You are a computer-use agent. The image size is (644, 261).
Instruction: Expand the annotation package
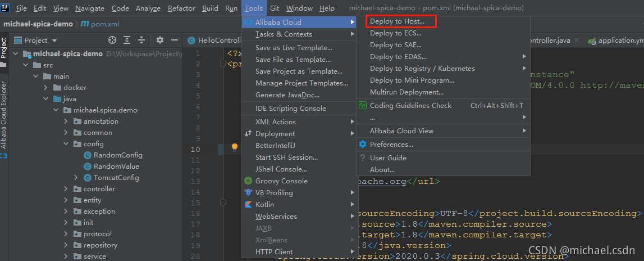point(66,121)
